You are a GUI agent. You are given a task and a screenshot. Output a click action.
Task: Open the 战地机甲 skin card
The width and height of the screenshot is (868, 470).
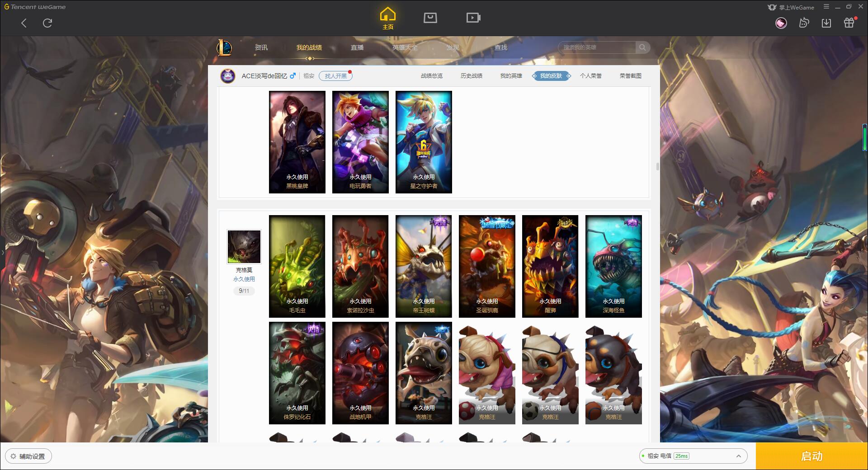[x=360, y=373]
